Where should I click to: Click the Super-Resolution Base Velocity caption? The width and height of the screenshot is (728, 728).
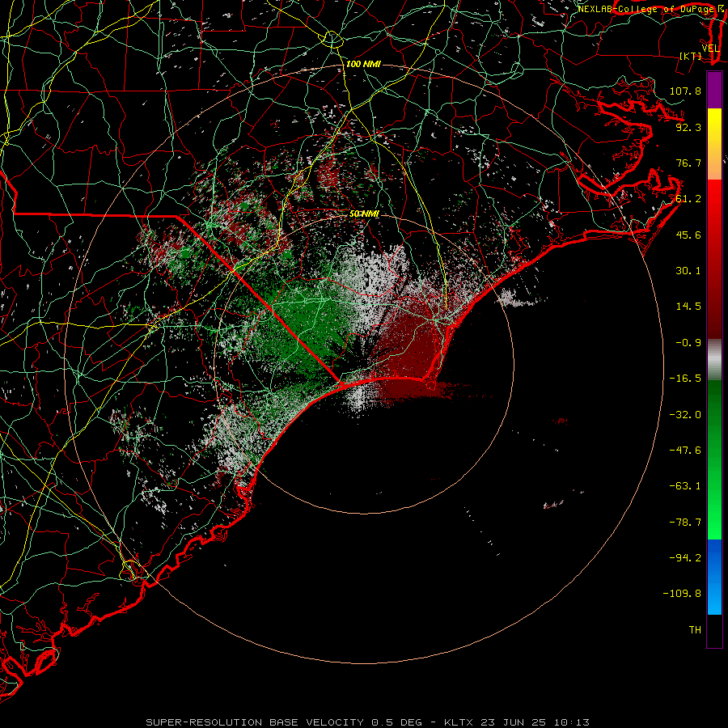click(x=368, y=722)
